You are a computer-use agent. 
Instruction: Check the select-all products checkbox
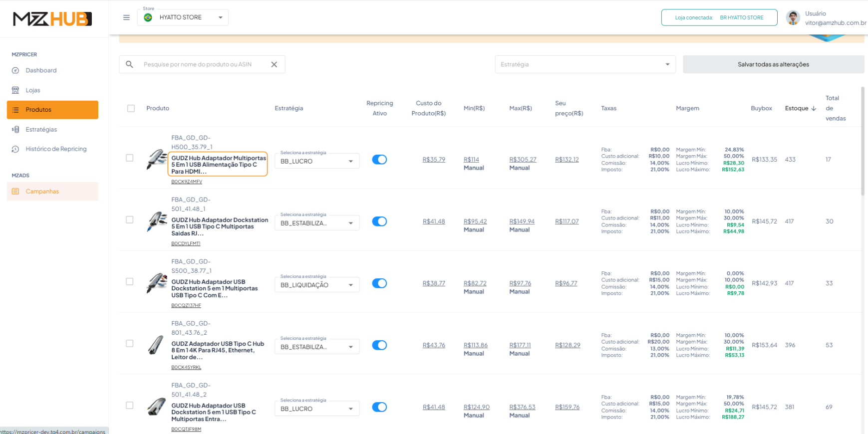tap(131, 108)
